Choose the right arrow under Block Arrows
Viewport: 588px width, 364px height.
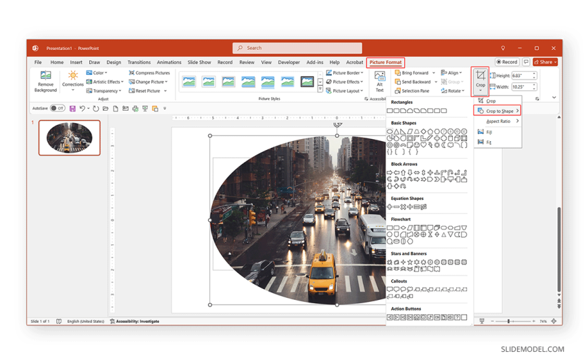click(389, 173)
